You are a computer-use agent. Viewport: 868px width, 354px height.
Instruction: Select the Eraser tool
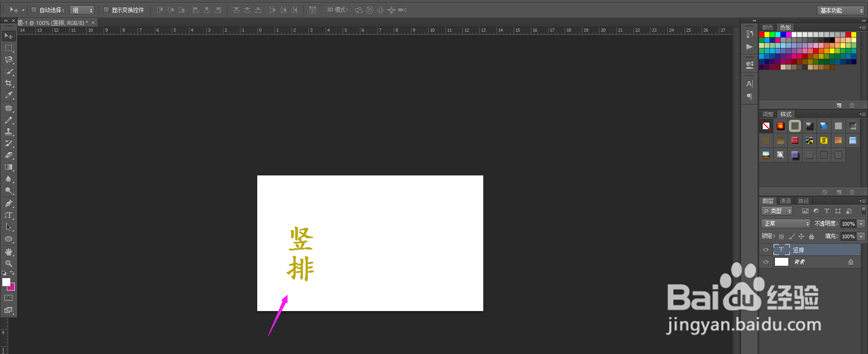pos(9,155)
